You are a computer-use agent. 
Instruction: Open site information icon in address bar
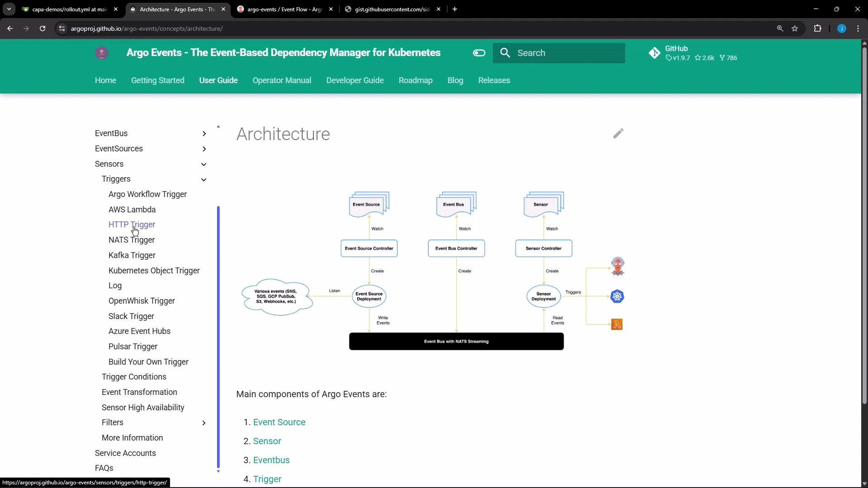click(62, 28)
